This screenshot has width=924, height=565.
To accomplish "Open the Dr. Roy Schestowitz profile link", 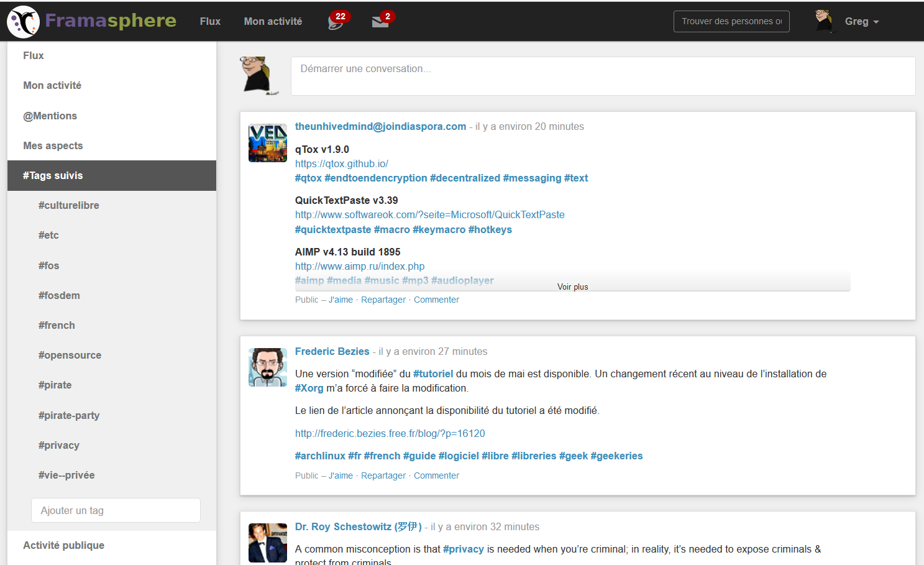I will click(358, 526).
